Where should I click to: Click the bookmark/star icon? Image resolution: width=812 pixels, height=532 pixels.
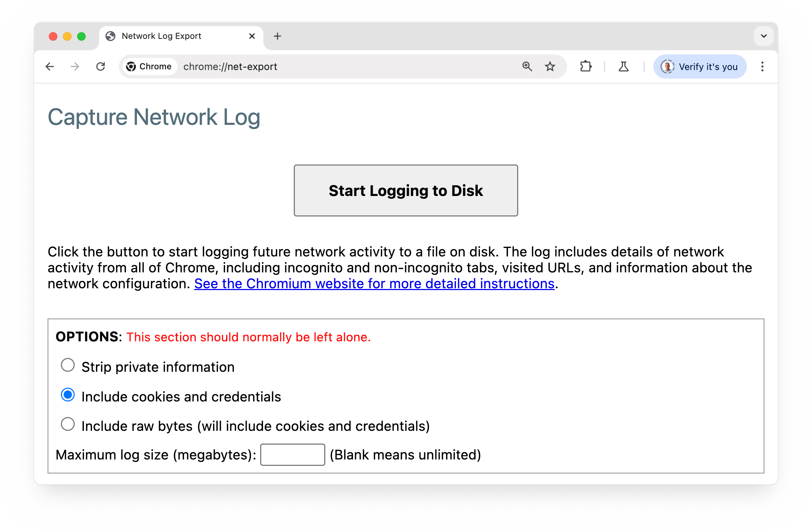coord(549,66)
